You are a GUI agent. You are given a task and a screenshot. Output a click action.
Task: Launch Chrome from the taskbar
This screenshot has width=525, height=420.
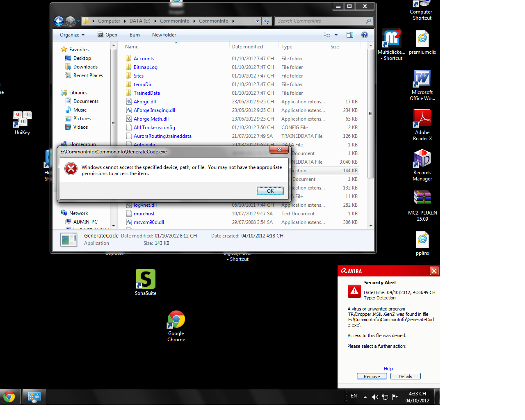tap(9, 397)
